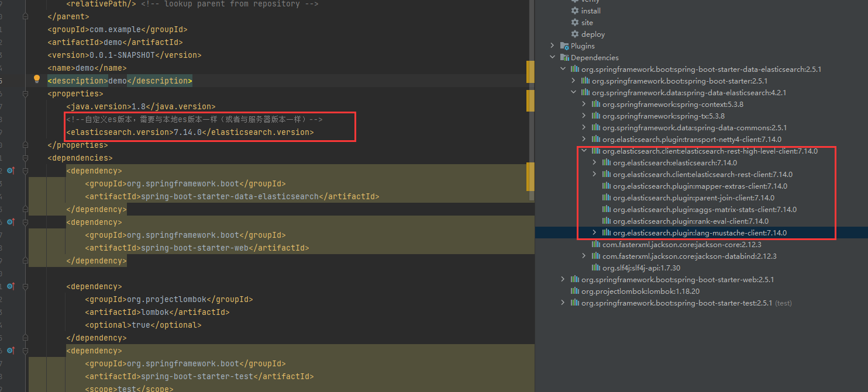The width and height of the screenshot is (868, 392).
Task: Click com.example in the groupId tag
Action: pos(115,29)
